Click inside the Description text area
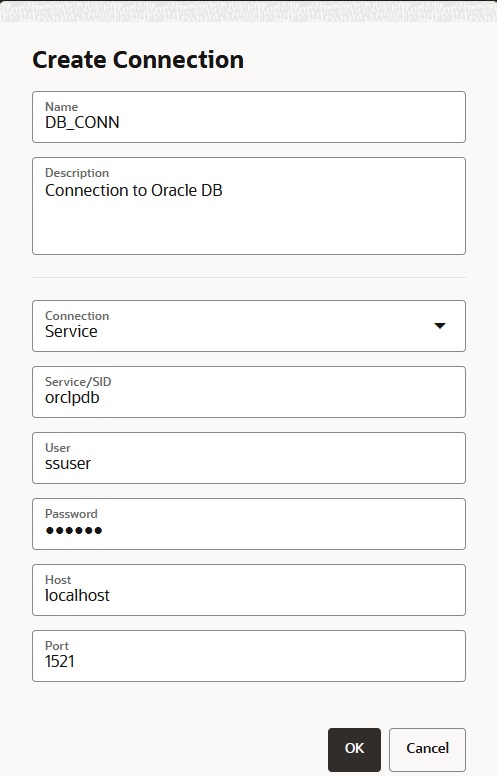The height and width of the screenshot is (776, 497). [x=248, y=206]
